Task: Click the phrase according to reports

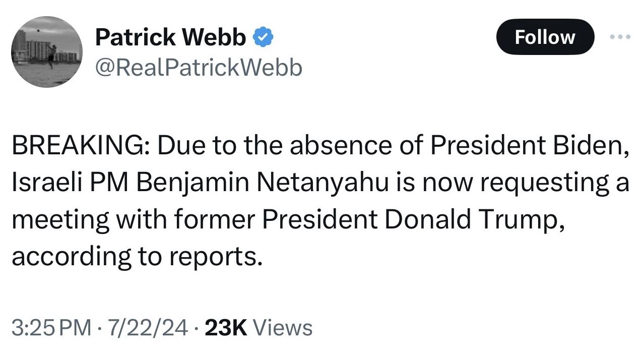Action: coord(137,257)
